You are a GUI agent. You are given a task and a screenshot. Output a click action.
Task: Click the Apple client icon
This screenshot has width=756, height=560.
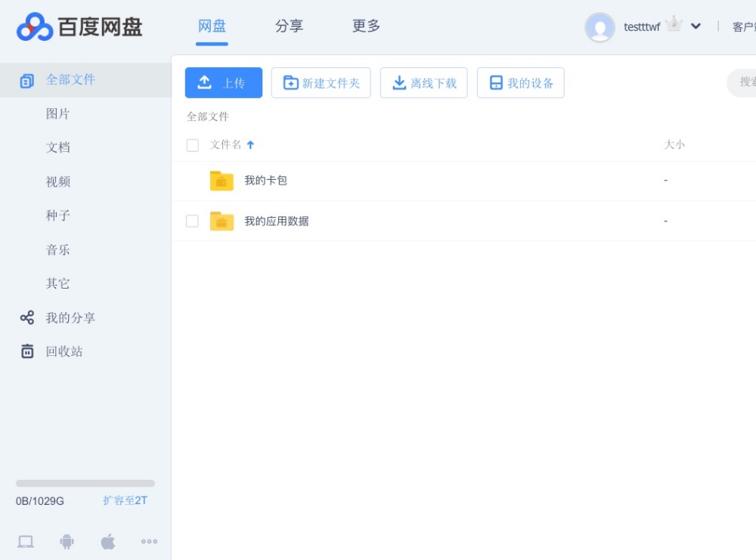(x=108, y=541)
